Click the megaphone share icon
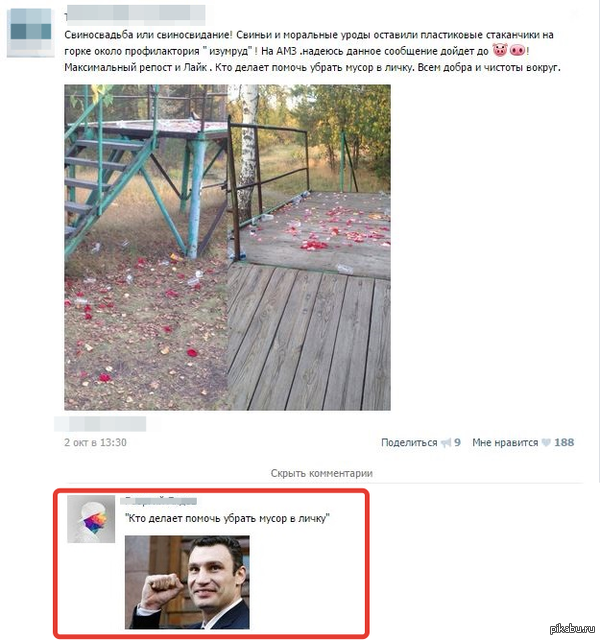Image resolution: width=600 pixels, height=640 pixels. [x=446, y=443]
